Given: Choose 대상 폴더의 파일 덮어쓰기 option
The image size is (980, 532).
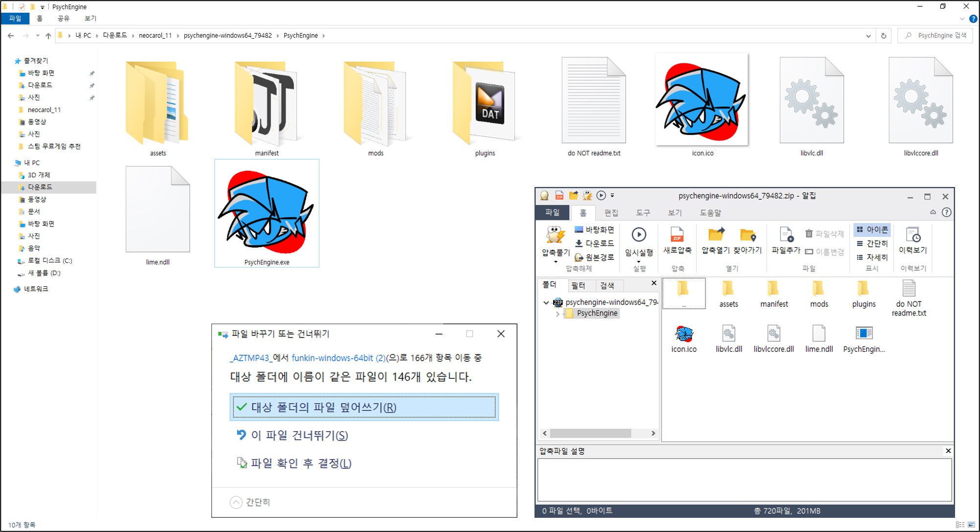Looking at the screenshot, I should click(364, 407).
